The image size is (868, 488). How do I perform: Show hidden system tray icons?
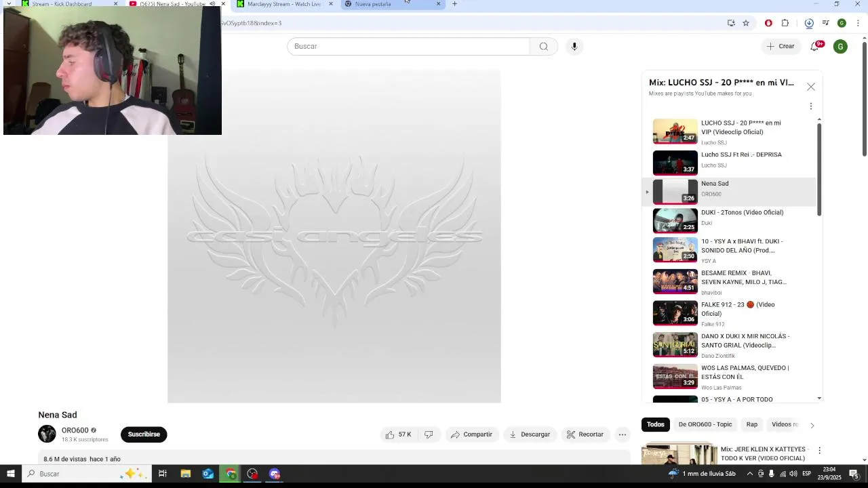pos(749,474)
